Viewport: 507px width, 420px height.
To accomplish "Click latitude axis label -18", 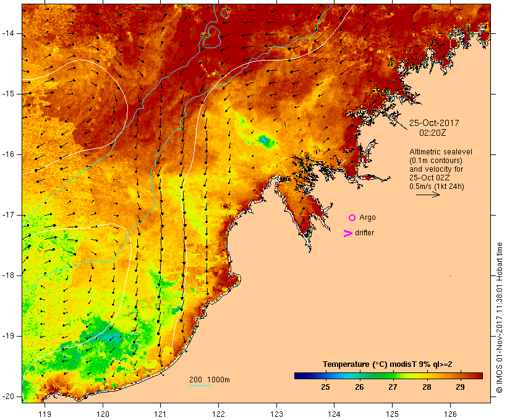I will pos(8,275).
